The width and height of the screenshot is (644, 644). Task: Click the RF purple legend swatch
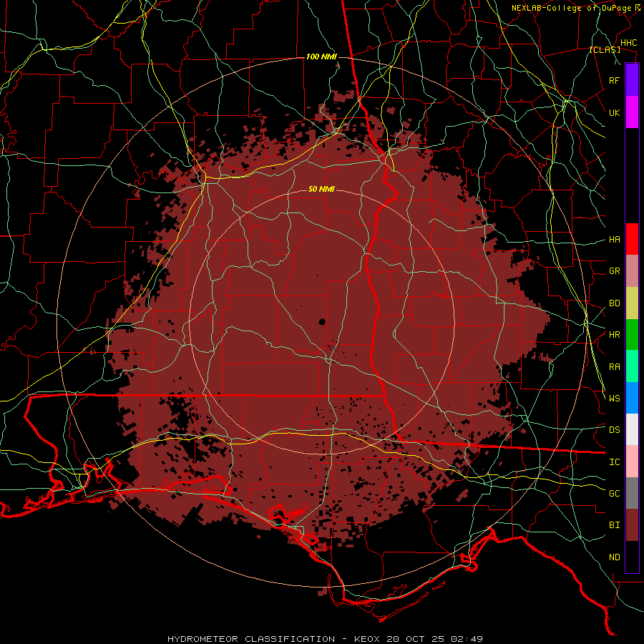point(632,79)
